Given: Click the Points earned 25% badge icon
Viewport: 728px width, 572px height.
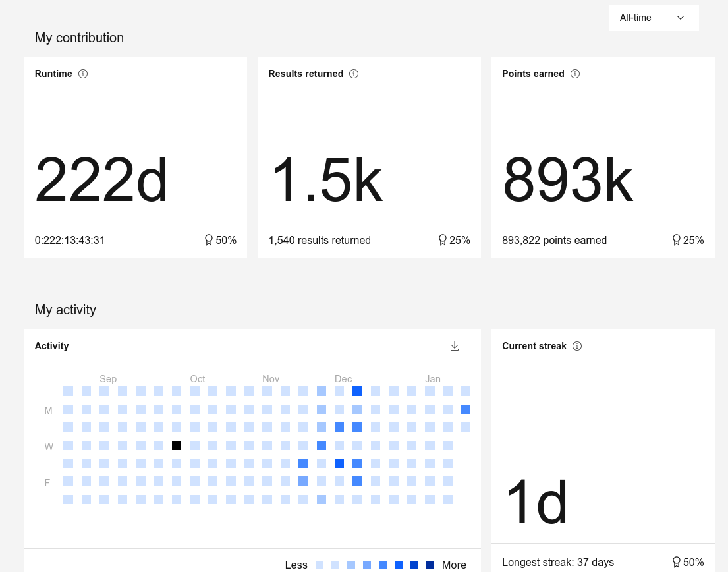Looking at the screenshot, I should [676, 240].
